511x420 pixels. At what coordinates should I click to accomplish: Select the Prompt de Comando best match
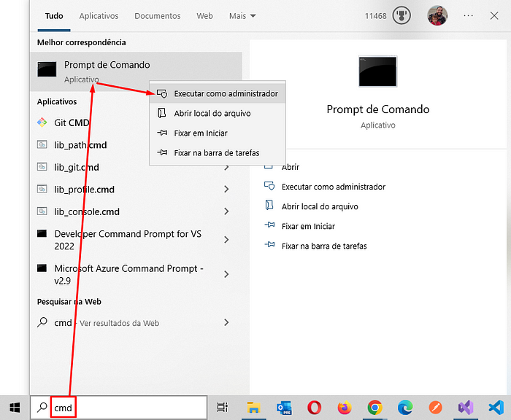coord(136,71)
